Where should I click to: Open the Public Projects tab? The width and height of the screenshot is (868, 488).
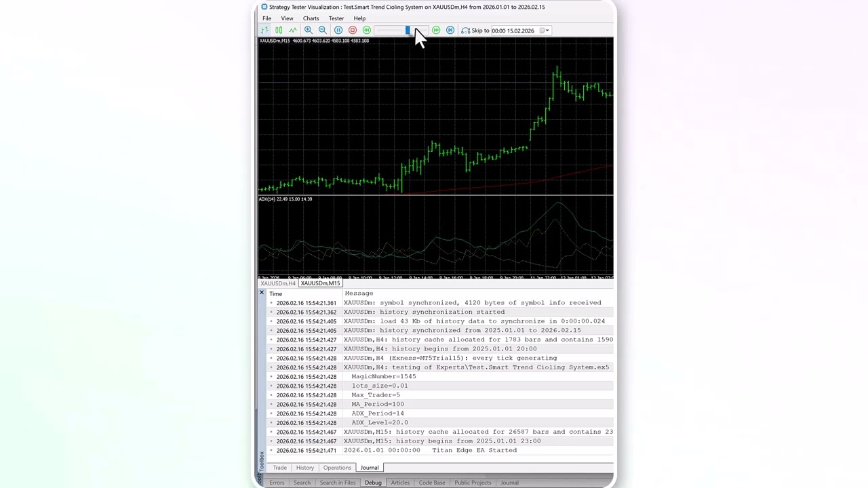point(473,483)
